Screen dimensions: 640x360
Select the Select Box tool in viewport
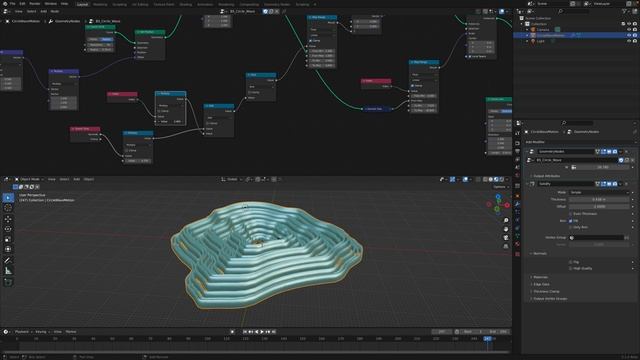pyautogui.click(x=8, y=198)
